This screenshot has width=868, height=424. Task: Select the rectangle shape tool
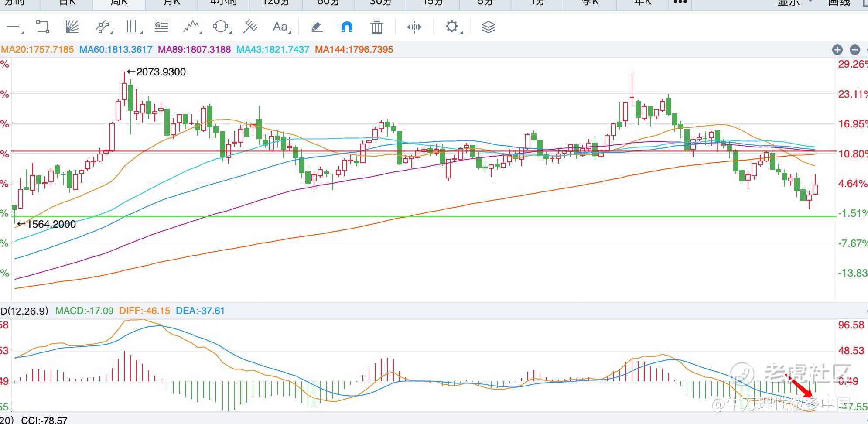click(x=43, y=27)
